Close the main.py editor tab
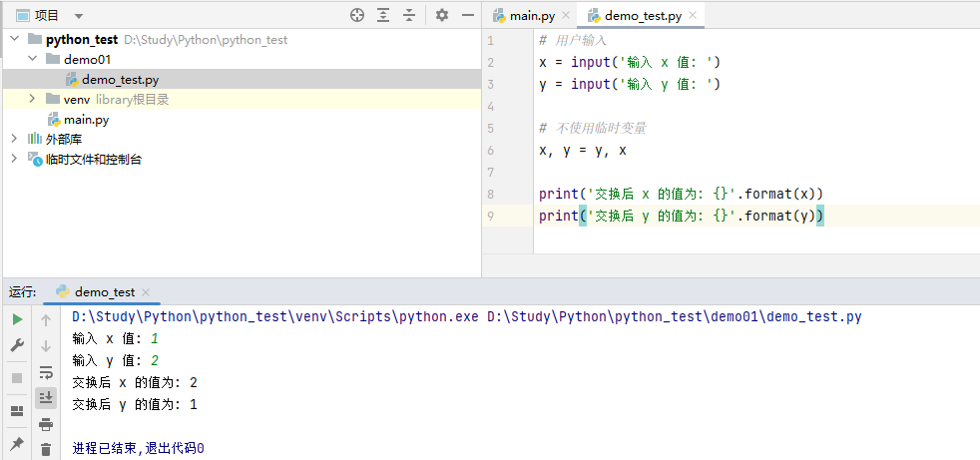The height and width of the screenshot is (460, 980). (x=566, y=16)
